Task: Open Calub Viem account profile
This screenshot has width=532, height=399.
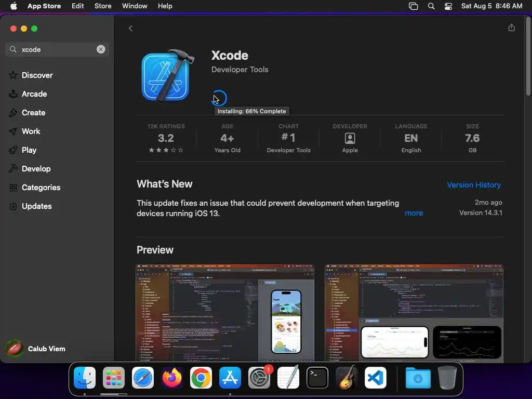Action: [36, 349]
